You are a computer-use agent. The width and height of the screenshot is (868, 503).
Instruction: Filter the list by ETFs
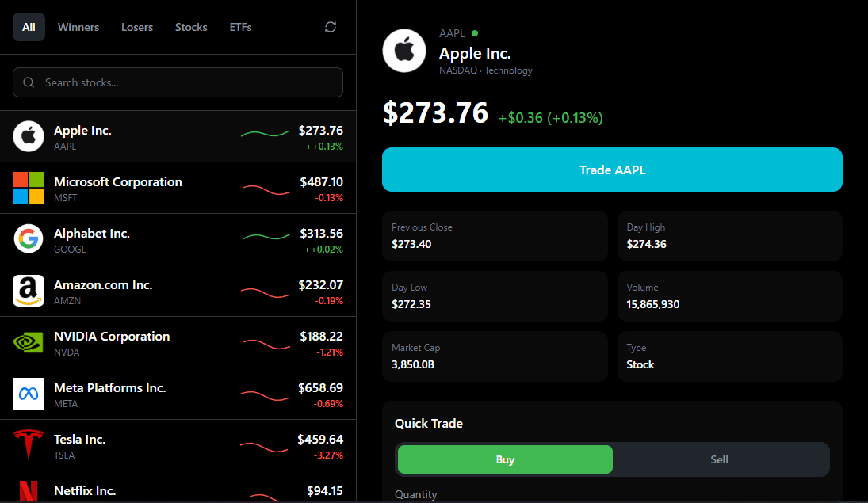240,26
